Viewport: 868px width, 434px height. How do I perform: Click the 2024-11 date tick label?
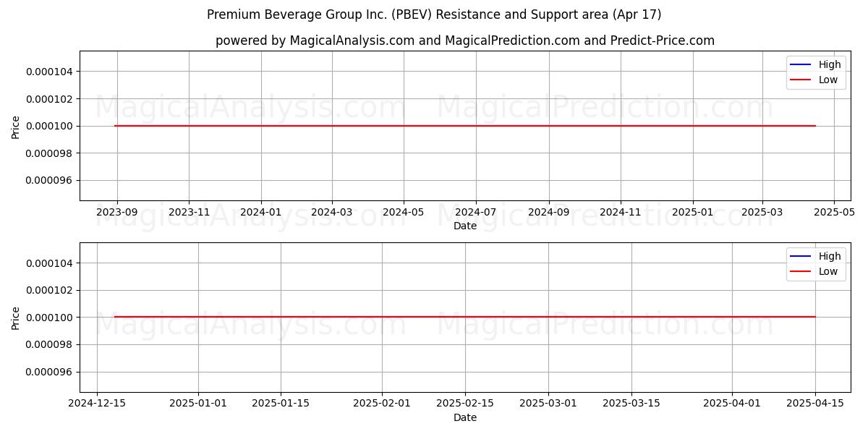620,213
